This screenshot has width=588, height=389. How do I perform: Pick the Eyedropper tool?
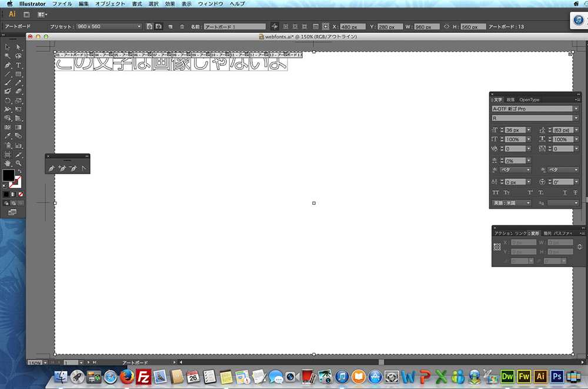click(x=8, y=136)
